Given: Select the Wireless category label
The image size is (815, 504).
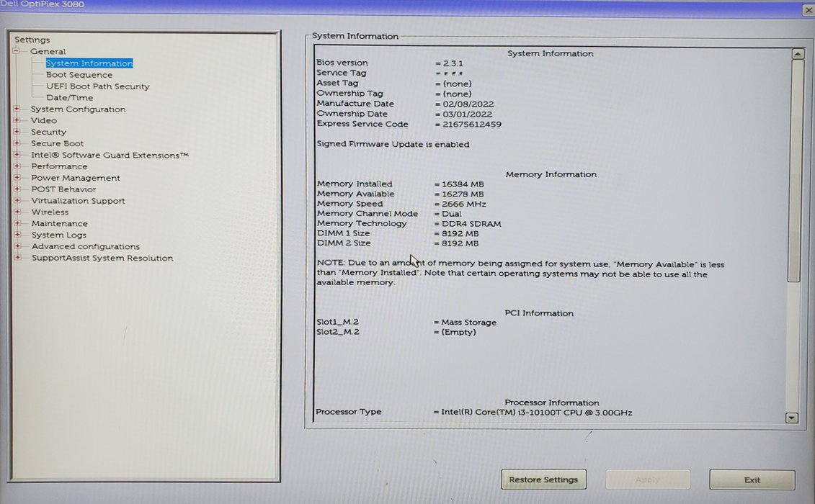Looking at the screenshot, I should point(50,212).
